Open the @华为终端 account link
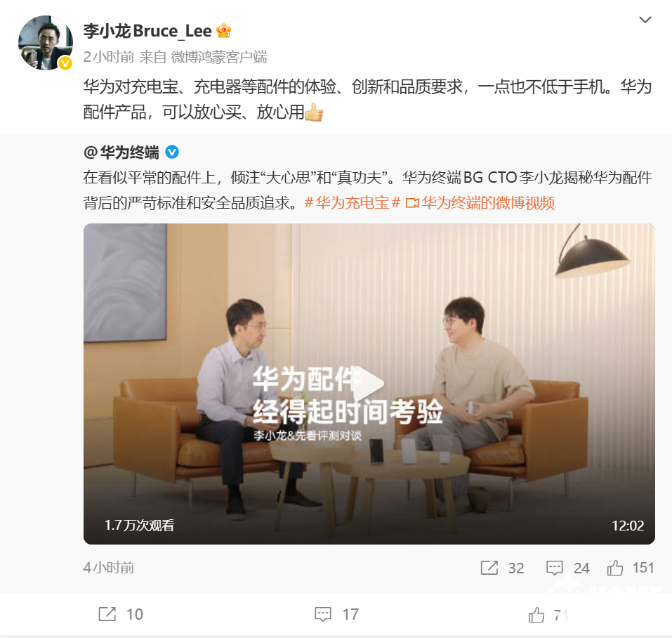Image resolution: width=672 pixels, height=638 pixels. (x=121, y=152)
